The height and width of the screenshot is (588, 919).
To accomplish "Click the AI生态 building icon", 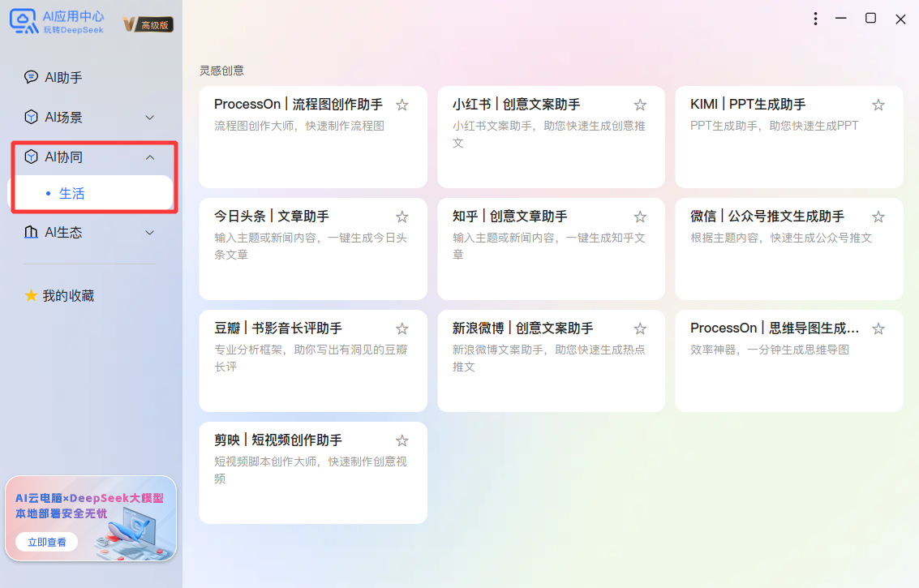I will click(x=31, y=232).
